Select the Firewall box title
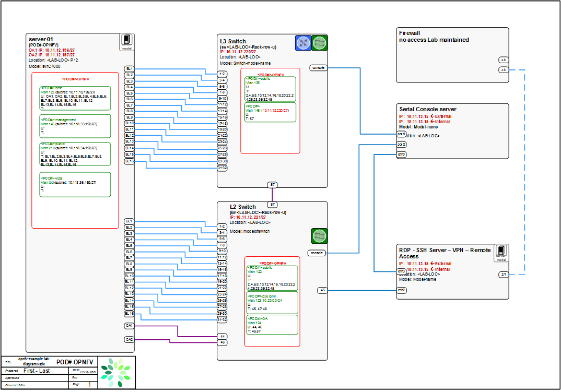 point(410,33)
